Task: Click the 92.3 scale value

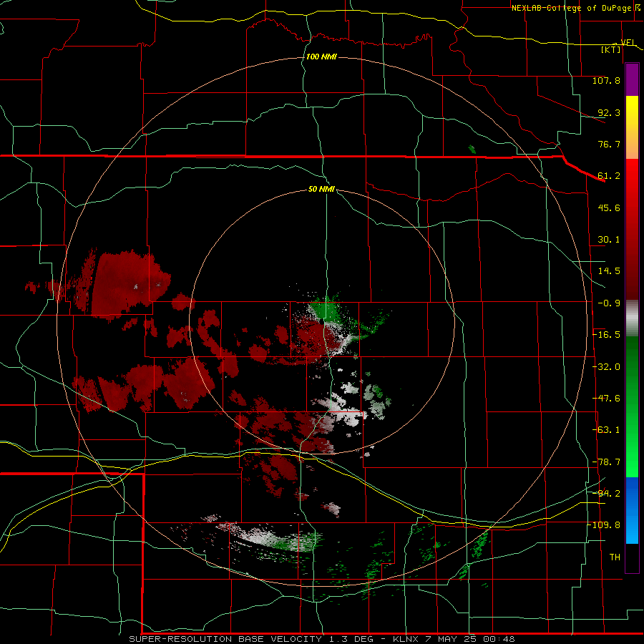Action: [x=609, y=112]
